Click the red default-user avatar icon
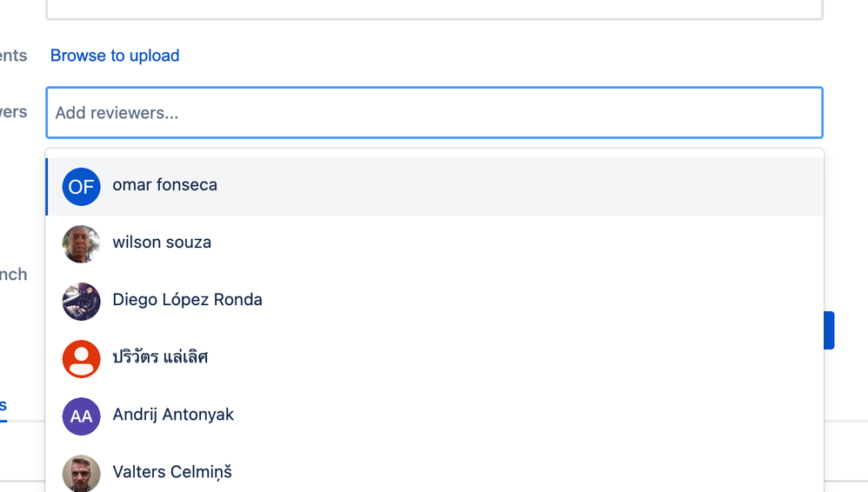This screenshot has width=868, height=492. click(x=82, y=359)
